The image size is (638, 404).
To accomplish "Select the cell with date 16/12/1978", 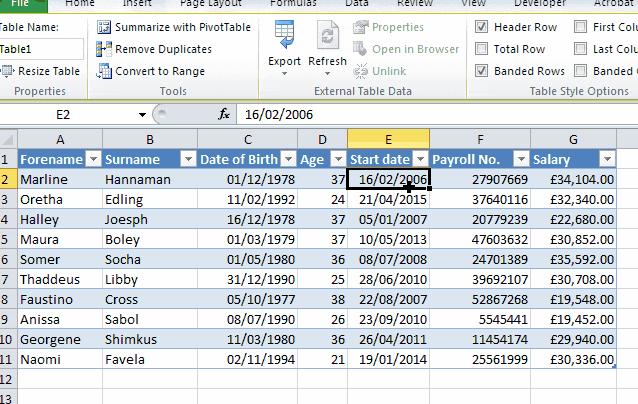I will [248, 219].
